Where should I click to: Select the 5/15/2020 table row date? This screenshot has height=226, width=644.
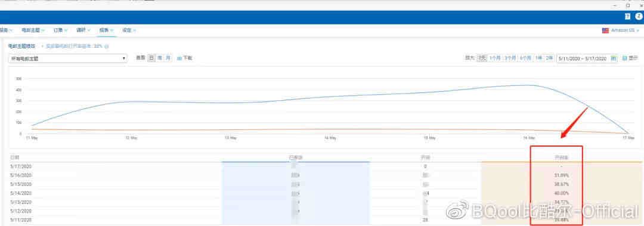tap(20, 184)
